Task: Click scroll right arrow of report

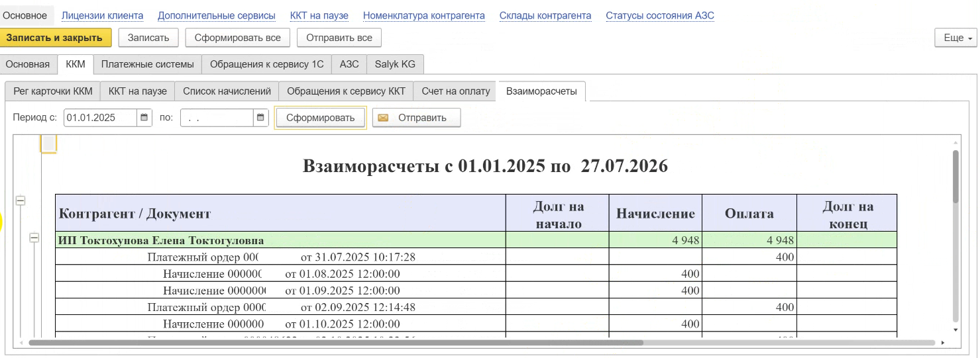Action: pyautogui.click(x=942, y=343)
